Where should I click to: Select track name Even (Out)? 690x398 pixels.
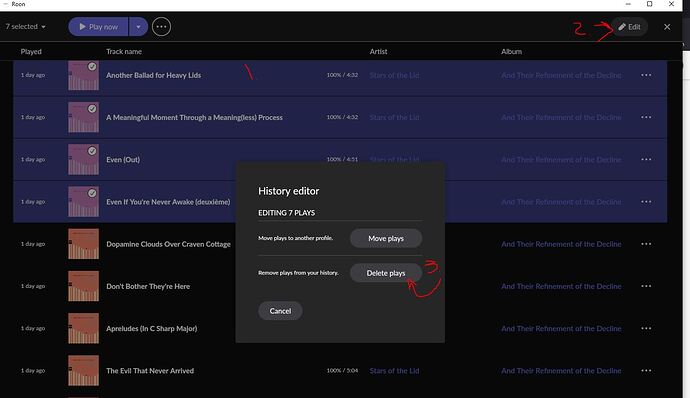tap(123, 160)
